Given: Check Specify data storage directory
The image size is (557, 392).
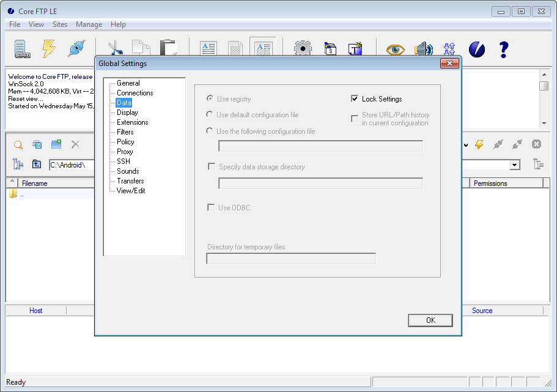Looking at the screenshot, I should click(212, 166).
